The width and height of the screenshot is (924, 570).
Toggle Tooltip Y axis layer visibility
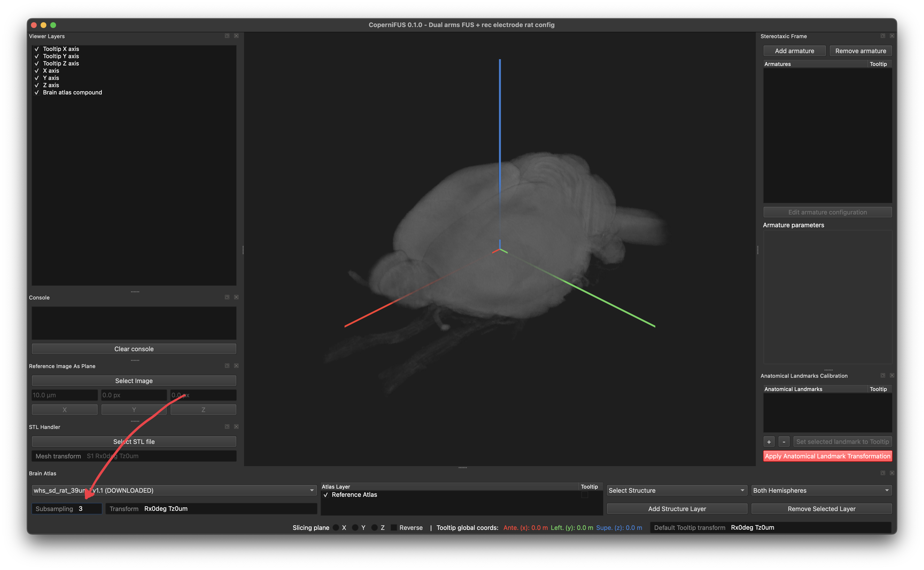(x=36, y=56)
